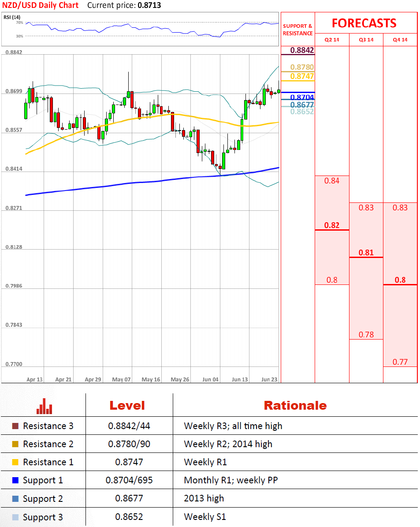Image resolution: width=420 pixels, height=527 pixels.
Task: Select the Support 2 steel blue square
Action: coord(15,499)
